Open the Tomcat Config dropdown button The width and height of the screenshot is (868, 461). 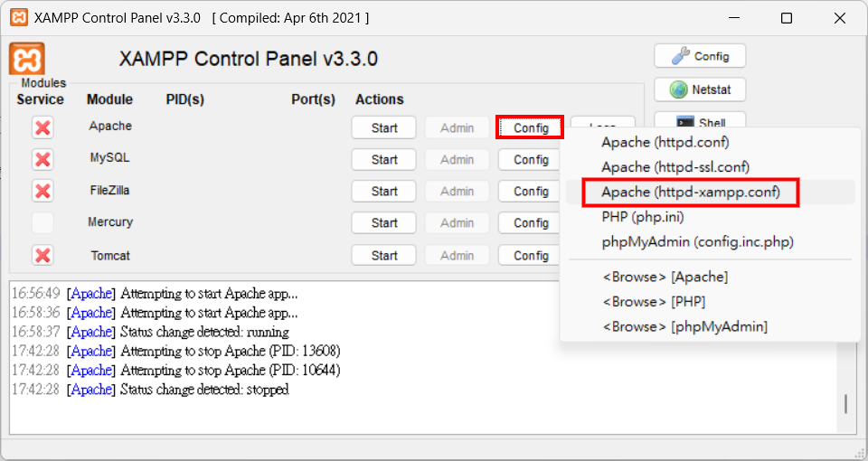tap(531, 255)
